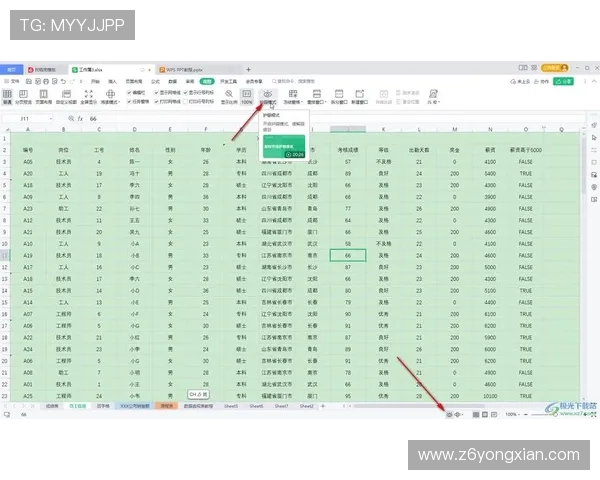Viewport: 600px width, 480px height.
Task: Select the full screen display (全屏显示) icon
Action: (88, 96)
